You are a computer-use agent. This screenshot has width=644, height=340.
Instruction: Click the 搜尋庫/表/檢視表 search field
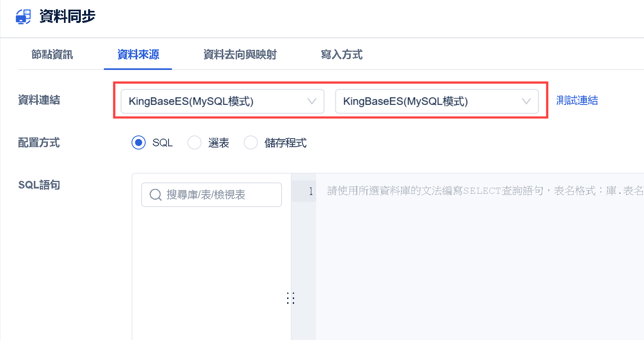tap(212, 195)
